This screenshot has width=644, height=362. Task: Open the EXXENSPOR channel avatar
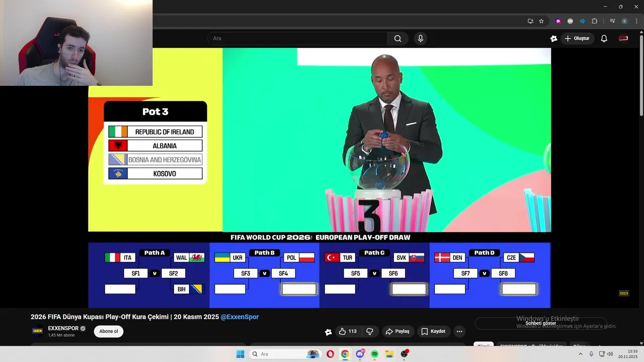(x=37, y=331)
